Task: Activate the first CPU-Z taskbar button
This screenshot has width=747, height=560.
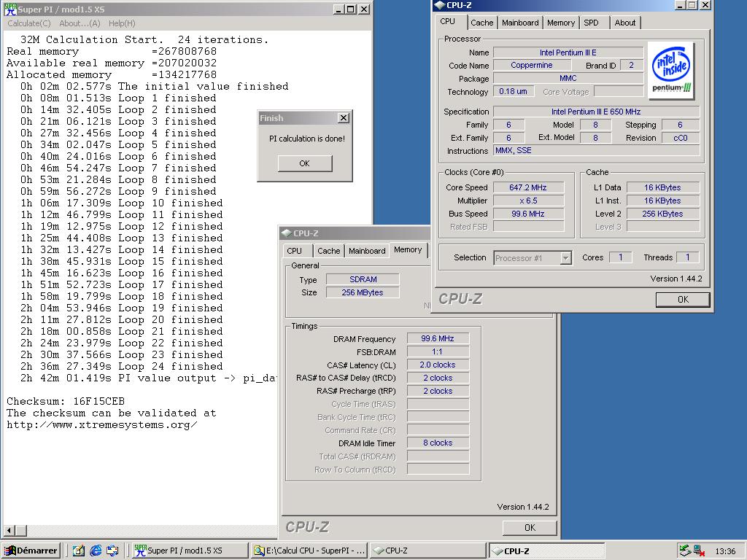Action: tap(427, 551)
